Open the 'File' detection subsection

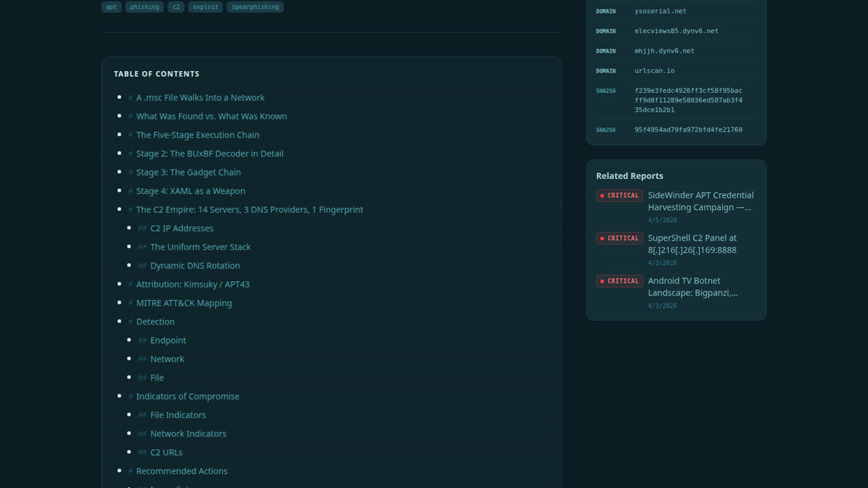(x=157, y=378)
